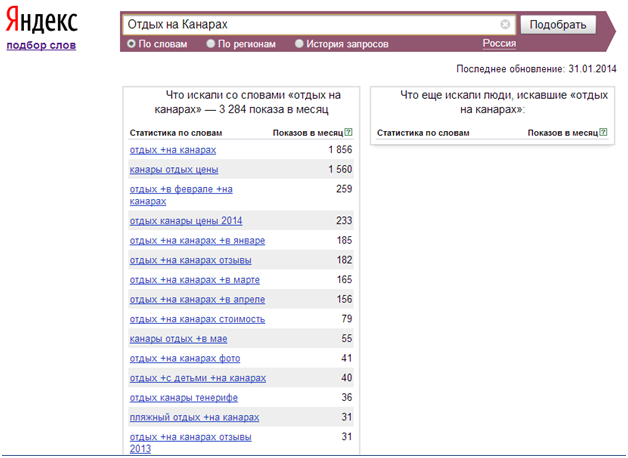Open 'отдых +на канарах +в январе' link
Screen dimensions: 628x458
197,241
